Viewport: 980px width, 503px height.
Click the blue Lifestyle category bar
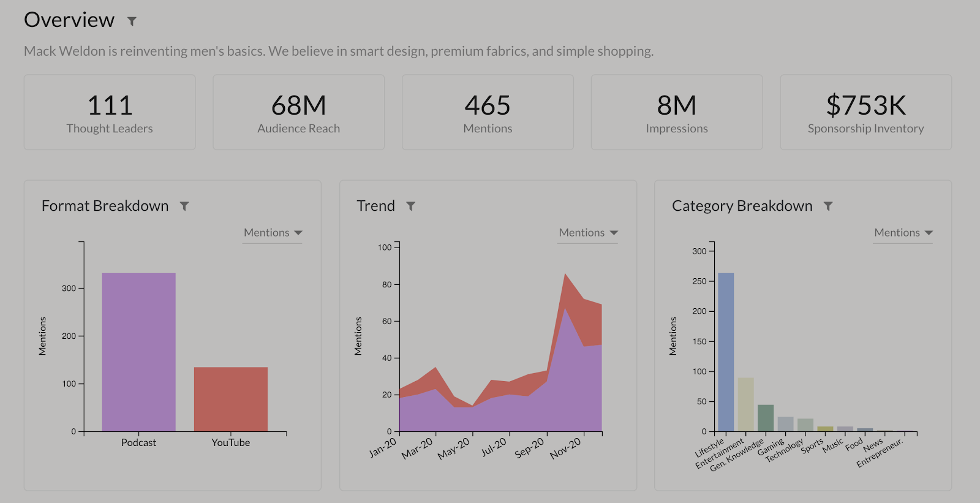point(726,352)
